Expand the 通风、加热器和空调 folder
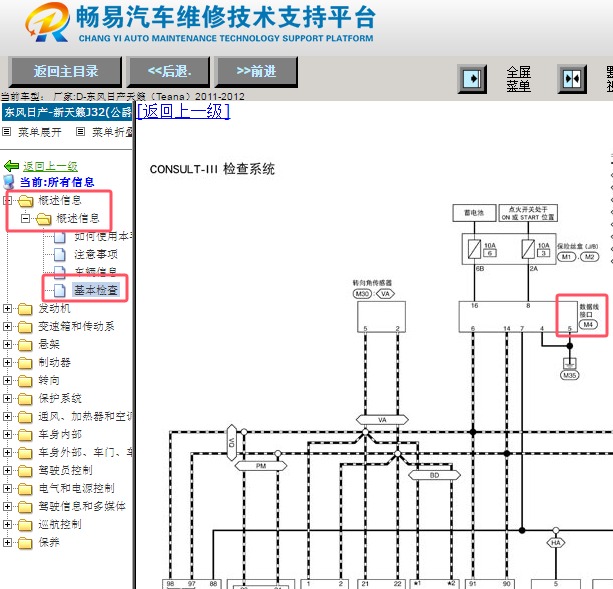Screen dimensions: 613x589 [x=7, y=416]
